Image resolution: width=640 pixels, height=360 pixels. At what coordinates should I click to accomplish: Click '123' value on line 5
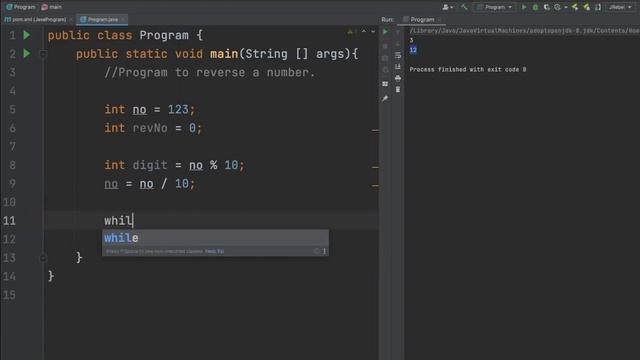click(x=178, y=109)
